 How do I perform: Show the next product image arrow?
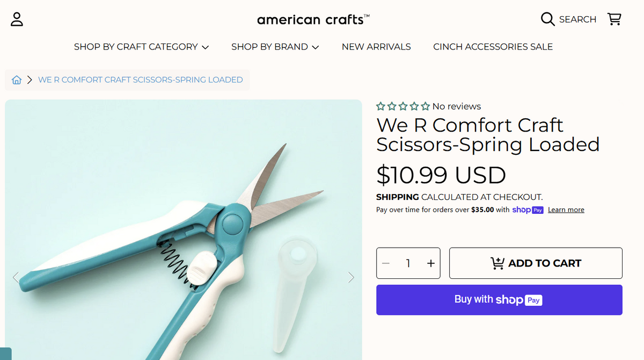pyautogui.click(x=352, y=277)
